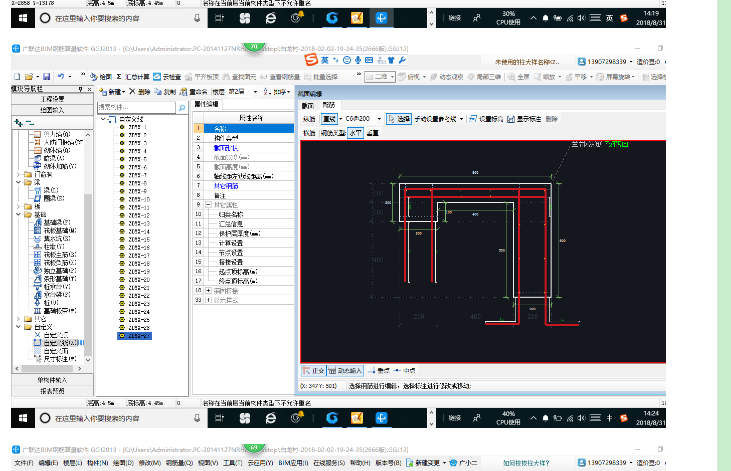
Task: Click 全屏 zoom icon
Action: coord(519,76)
